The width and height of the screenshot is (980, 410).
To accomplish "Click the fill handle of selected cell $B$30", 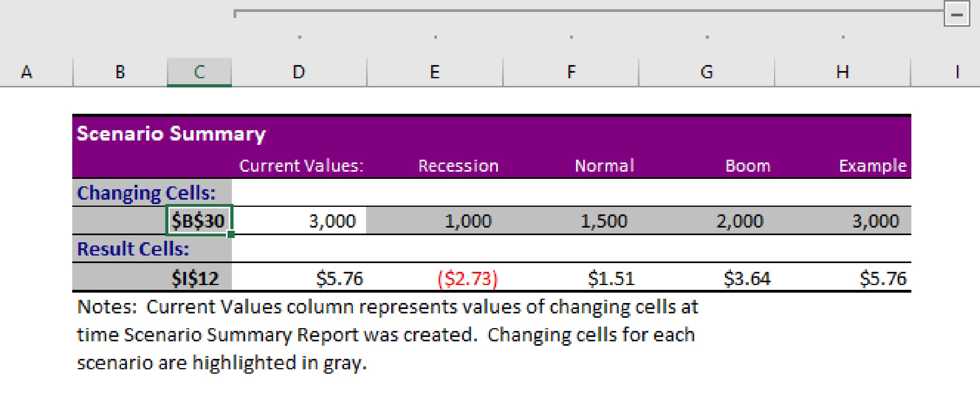I will click(231, 234).
